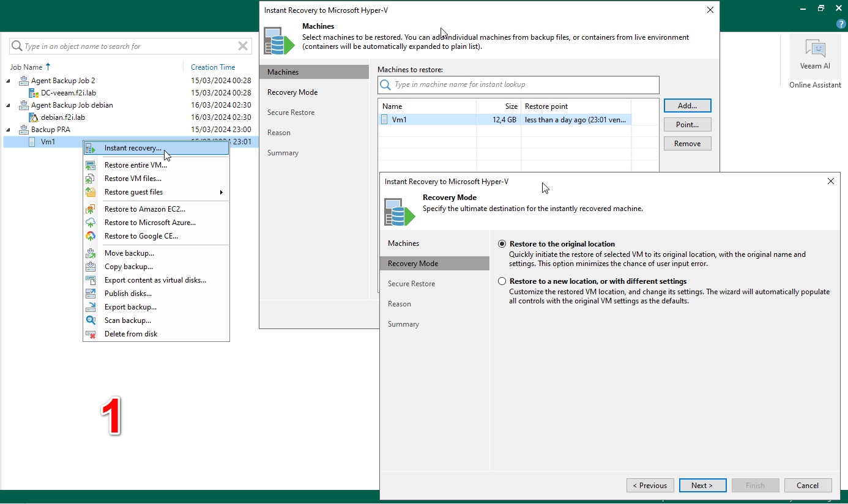
Task: Open Restore guest files submenu arrow
Action: coord(221,192)
